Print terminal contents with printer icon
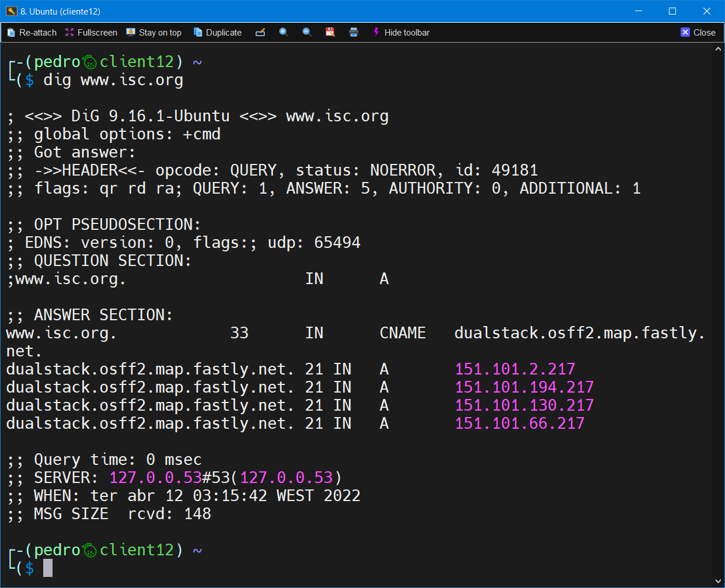The image size is (725, 588). tap(354, 33)
